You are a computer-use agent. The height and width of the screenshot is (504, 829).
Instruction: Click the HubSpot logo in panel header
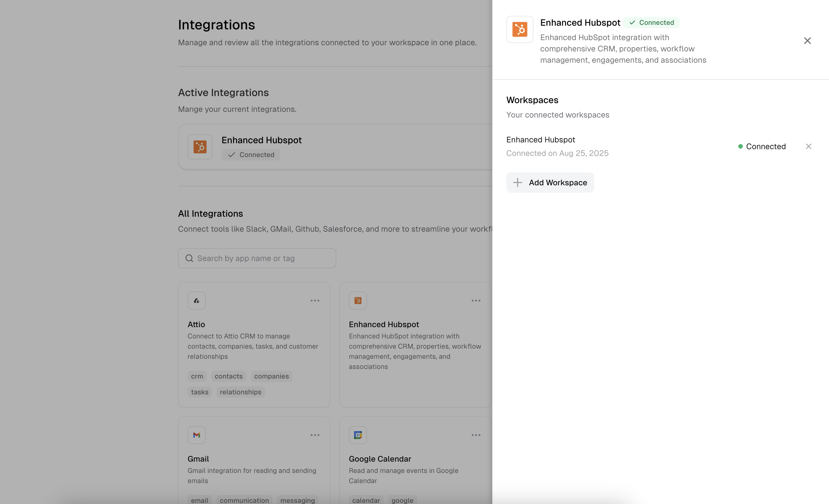pos(520,29)
